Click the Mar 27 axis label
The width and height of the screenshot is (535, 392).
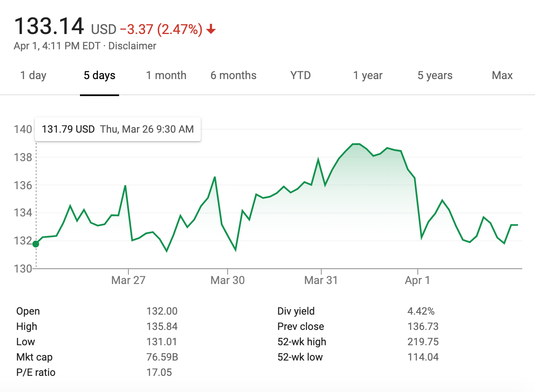(x=128, y=280)
